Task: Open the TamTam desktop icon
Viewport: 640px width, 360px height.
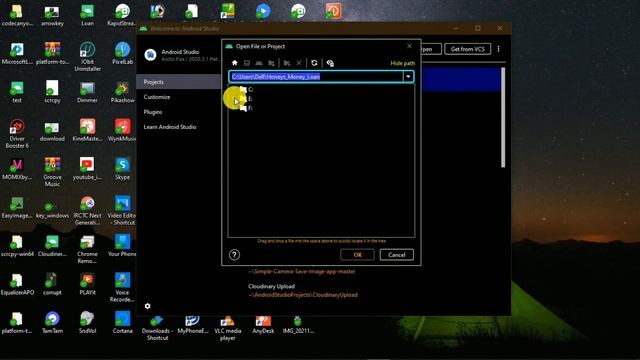Action: [x=52, y=322]
